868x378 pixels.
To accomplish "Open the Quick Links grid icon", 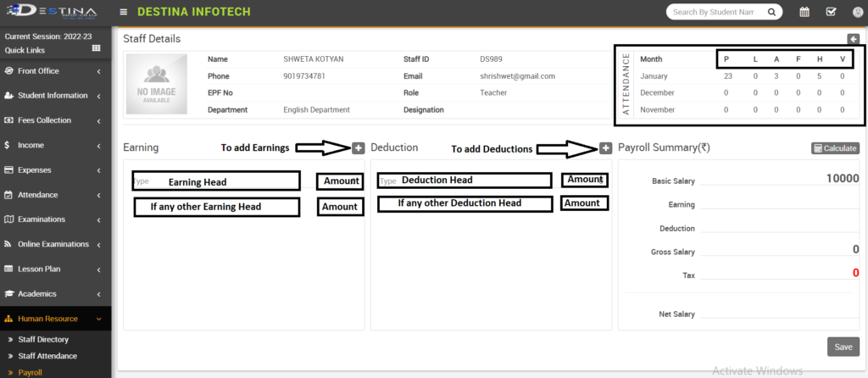I will 97,49.
